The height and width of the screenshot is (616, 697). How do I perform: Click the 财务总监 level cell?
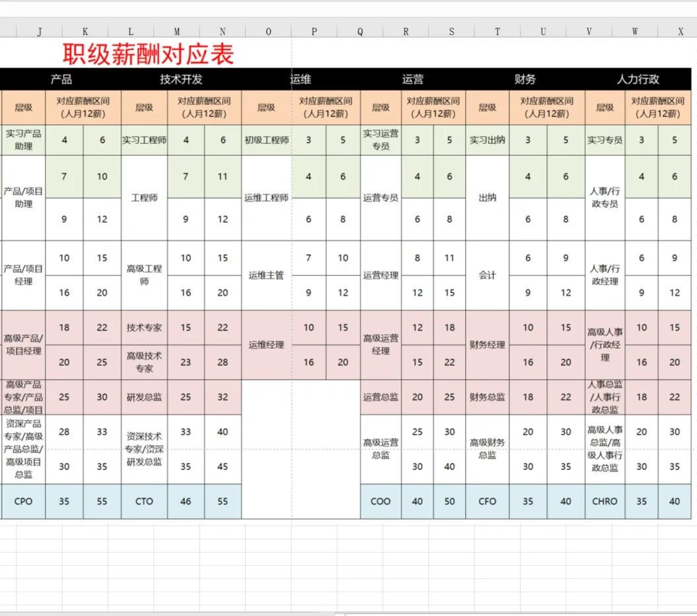(487, 397)
